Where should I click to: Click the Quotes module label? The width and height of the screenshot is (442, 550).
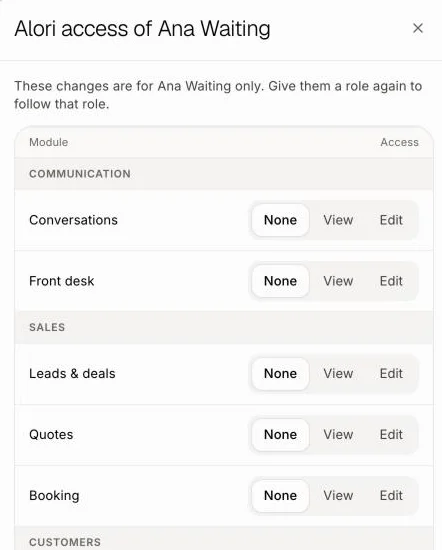tap(51, 435)
